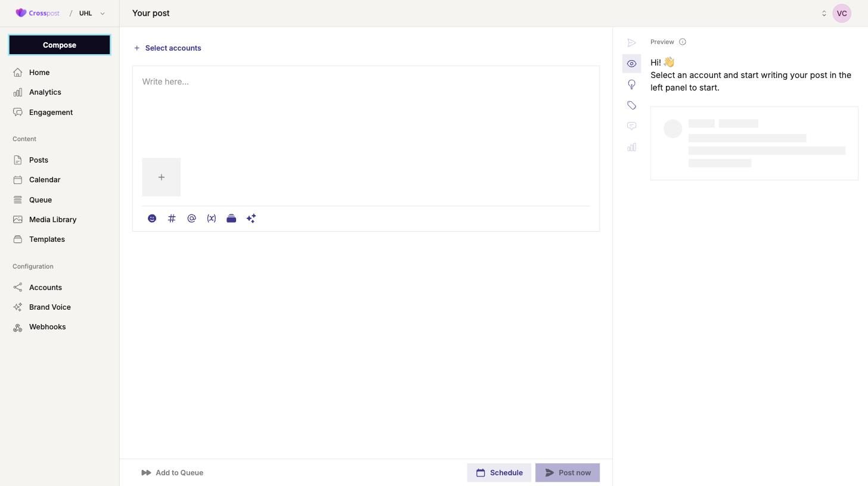The height and width of the screenshot is (486, 868).
Task: Insert a variable with the (x) icon
Action: pyautogui.click(x=212, y=219)
